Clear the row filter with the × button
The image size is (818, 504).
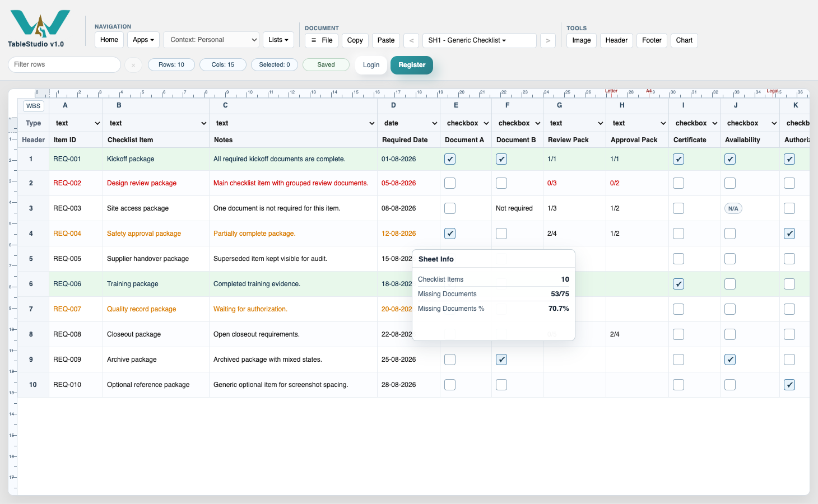coord(133,65)
